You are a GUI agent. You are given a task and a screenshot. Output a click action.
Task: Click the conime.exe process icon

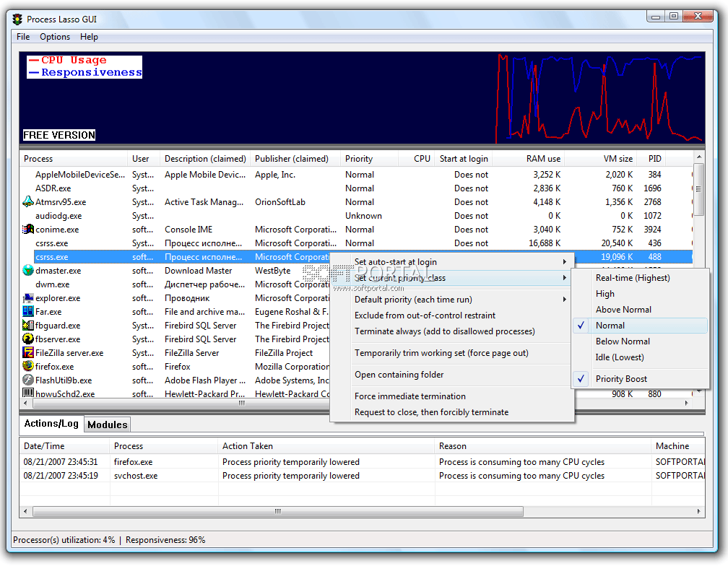tap(28, 229)
